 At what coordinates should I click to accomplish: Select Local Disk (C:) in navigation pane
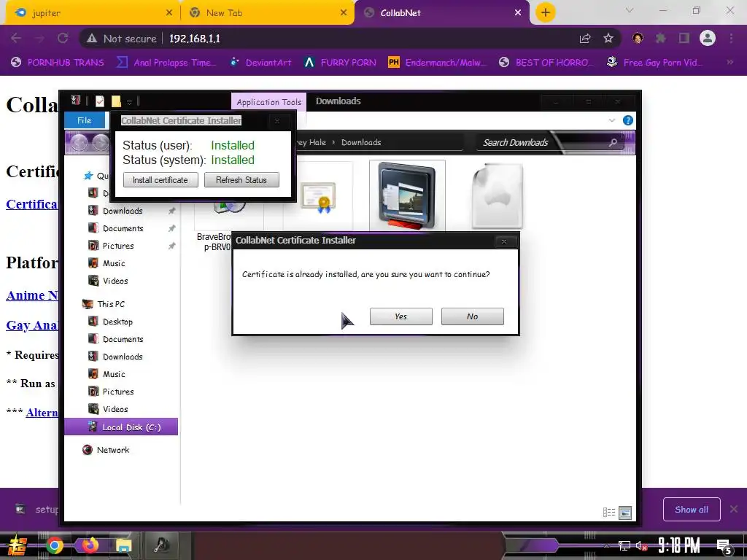pos(121,427)
